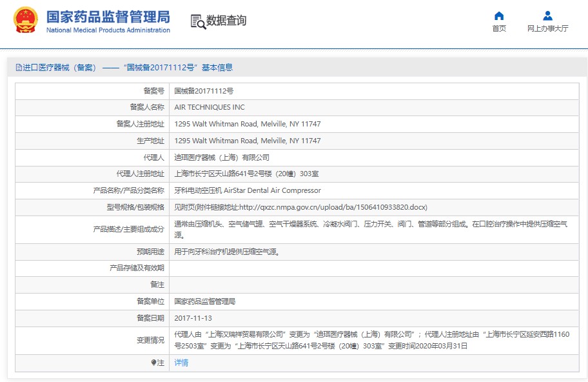Click the 生产地址 row label
This screenshot has height=382, width=588.
(150, 141)
